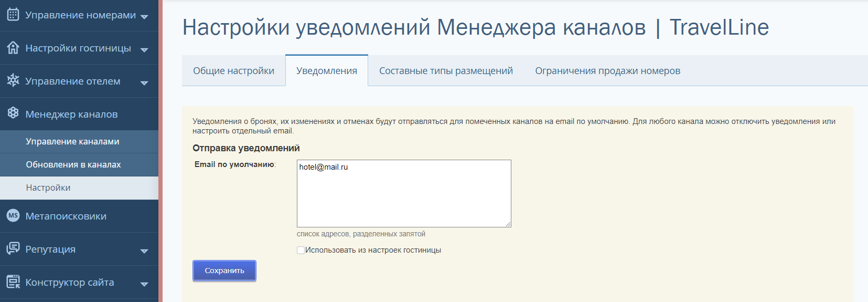The image size is (868, 302).
Task: Open the Составные типы размещений tab
Action: point(446,71)
